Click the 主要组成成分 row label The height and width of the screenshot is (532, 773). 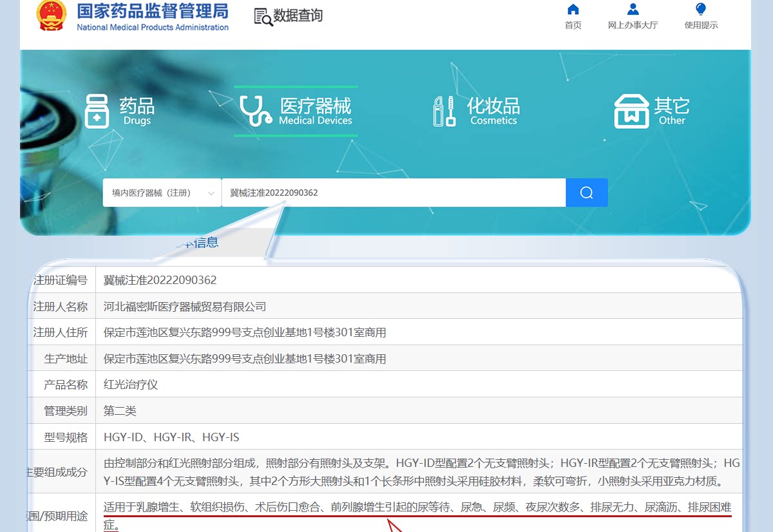point(57,472)
